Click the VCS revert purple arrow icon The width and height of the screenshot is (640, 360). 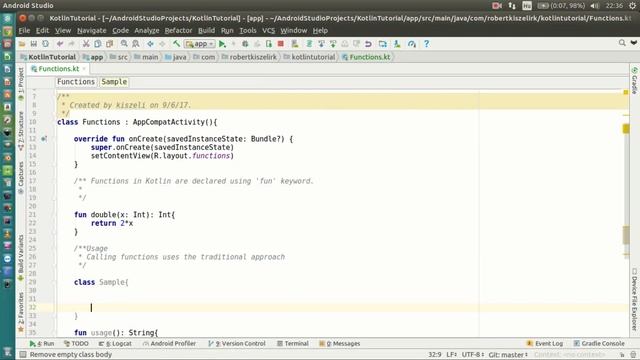click(368, 44)
